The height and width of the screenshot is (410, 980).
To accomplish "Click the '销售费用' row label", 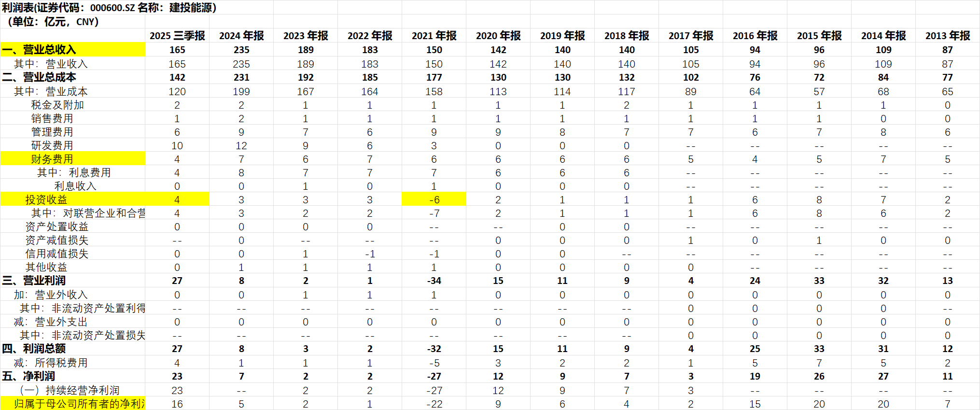I will pyautogui.click(x=52, y=118).
